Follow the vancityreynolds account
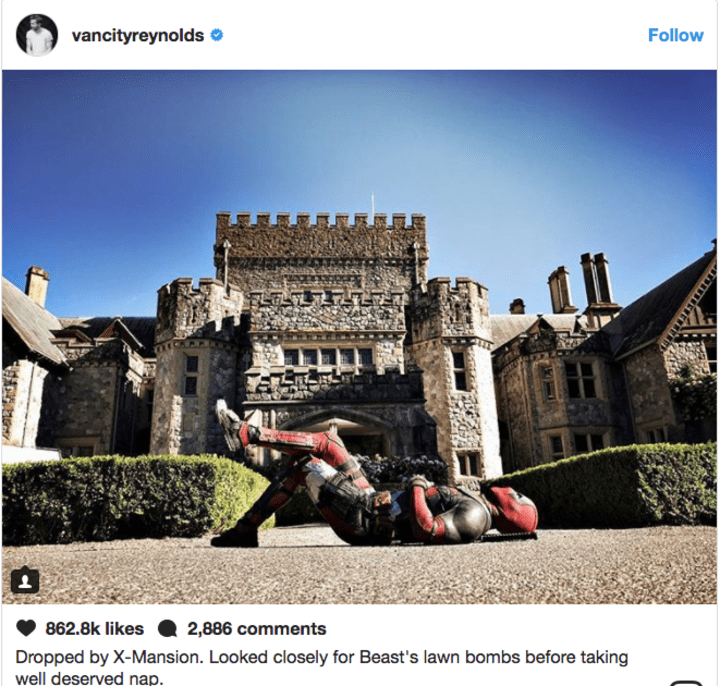Screen dimensions: 720x686 675,35
